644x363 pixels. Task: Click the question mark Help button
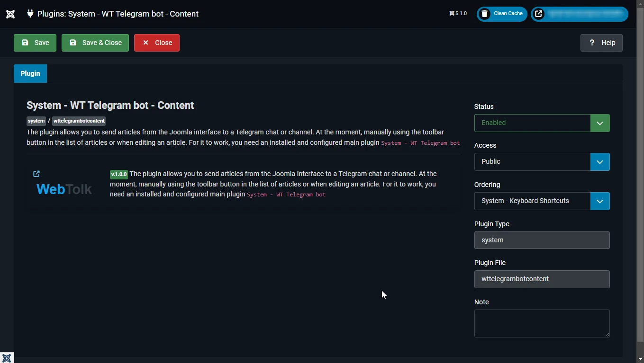(601, 43)
